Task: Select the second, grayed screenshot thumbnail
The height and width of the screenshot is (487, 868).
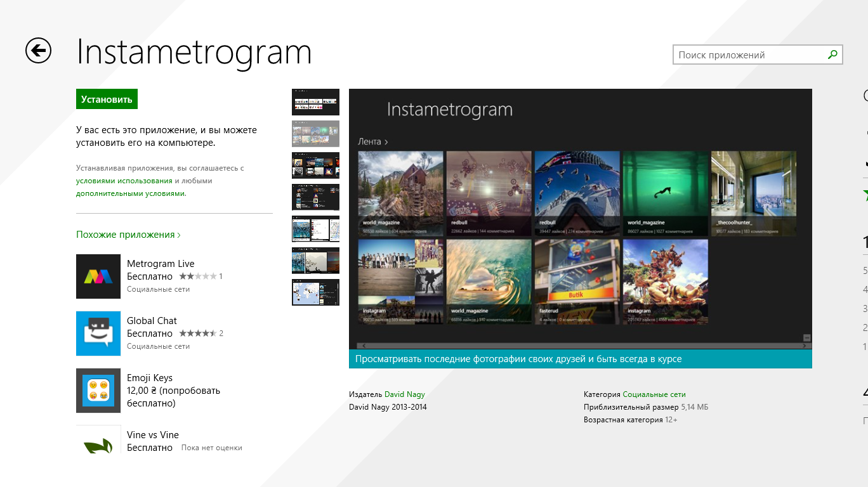Action: 315,134
